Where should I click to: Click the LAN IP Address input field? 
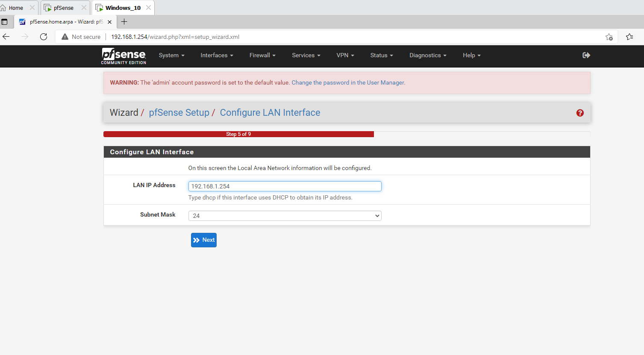click(285, 186)
